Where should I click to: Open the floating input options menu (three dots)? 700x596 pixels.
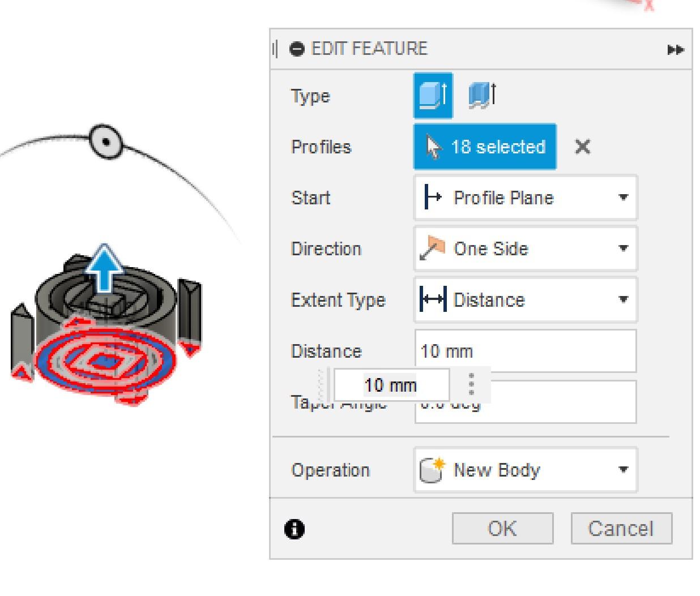pos(471,385)
